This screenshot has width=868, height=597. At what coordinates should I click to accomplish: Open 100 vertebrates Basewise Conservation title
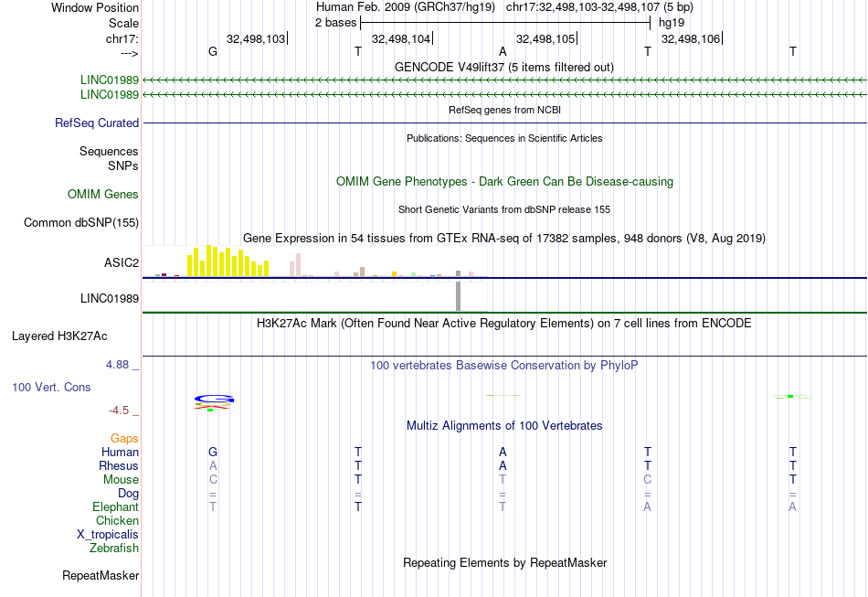point(504,366)
